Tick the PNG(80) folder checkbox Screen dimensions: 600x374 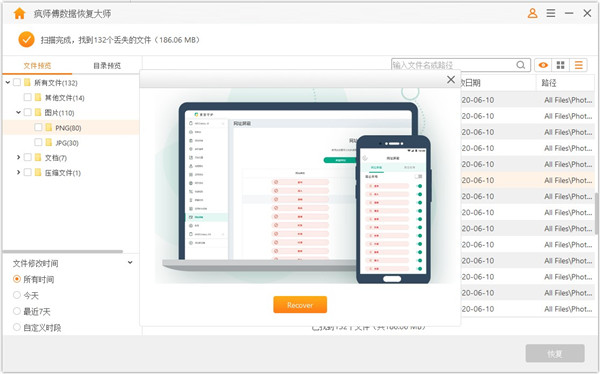pyautogui.click(x=38, y=127)
